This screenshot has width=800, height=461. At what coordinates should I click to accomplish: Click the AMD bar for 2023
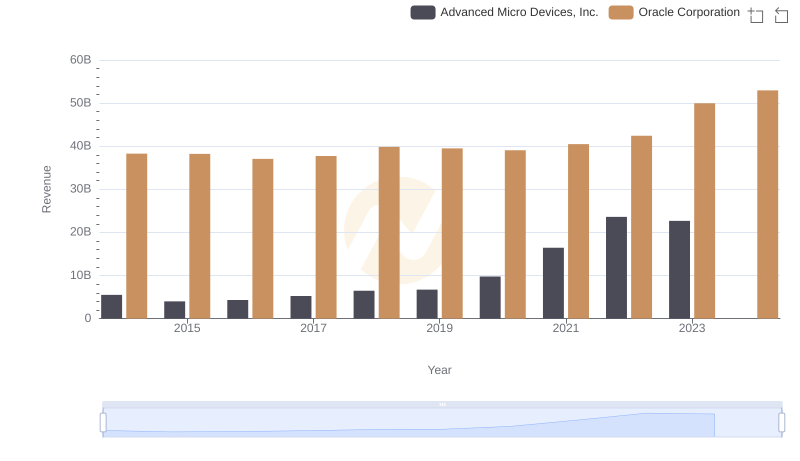click(x=680, y=270)
